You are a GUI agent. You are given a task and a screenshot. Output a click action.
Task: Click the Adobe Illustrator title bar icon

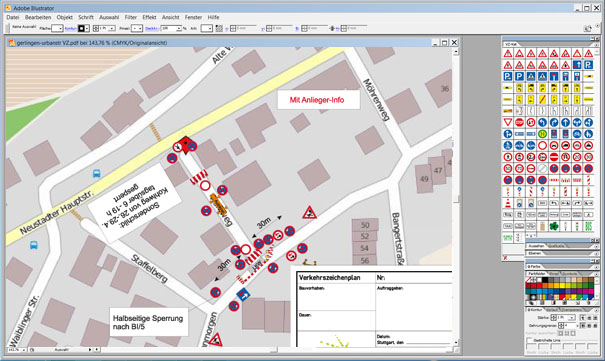click(x=8, y=8)
